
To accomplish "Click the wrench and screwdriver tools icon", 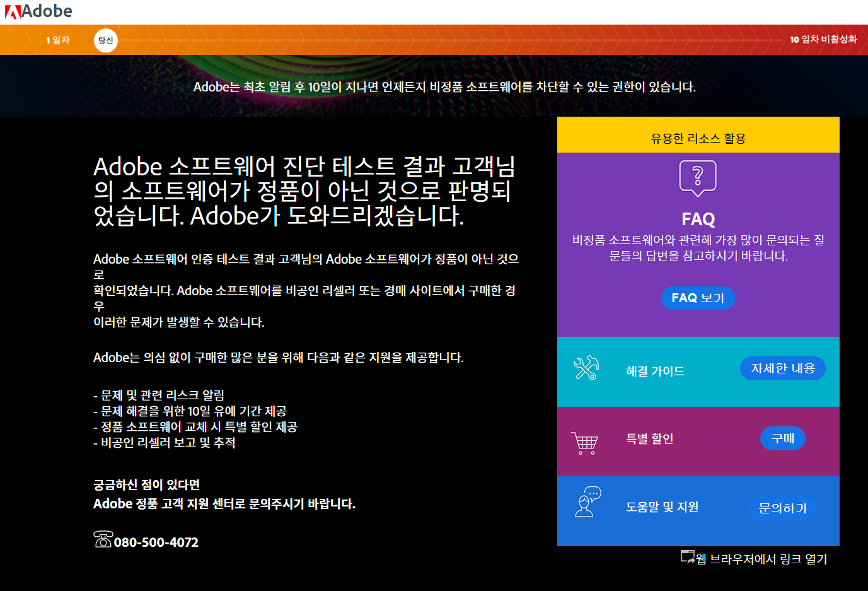I will 586,368.
